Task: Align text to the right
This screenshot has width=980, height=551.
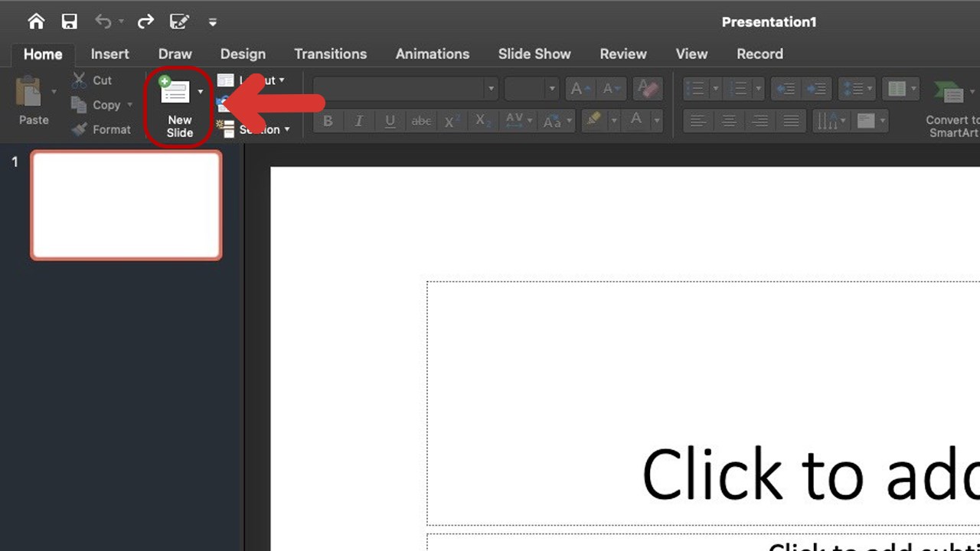Action: pos(760,121)
